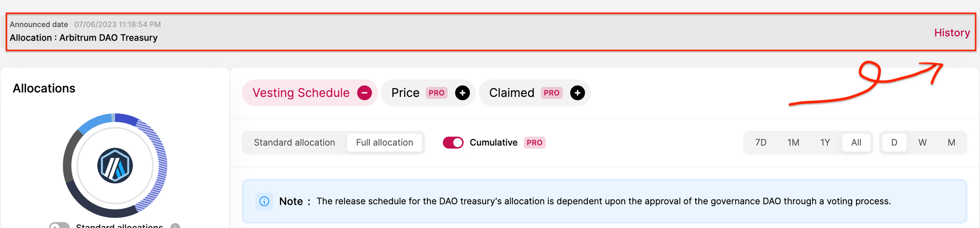Click the PRO badge next to Claimed
Image resolution: width=980 pixels, height=228 pixels.
(x=551, y=93)
